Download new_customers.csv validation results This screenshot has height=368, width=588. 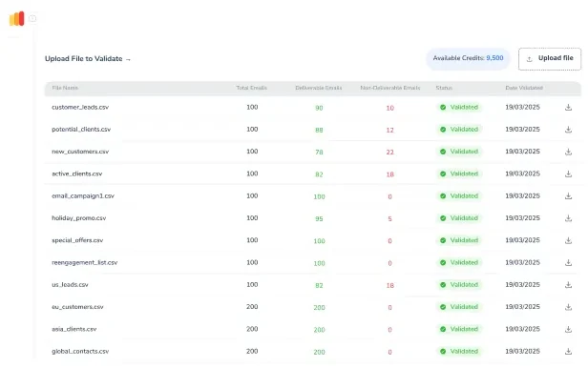coord(568,152)
